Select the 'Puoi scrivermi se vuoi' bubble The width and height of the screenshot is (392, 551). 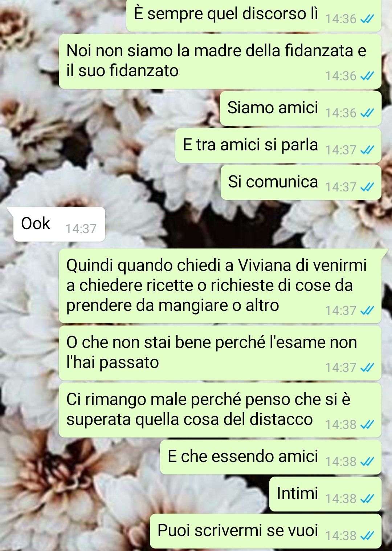[x=266, y=531]
